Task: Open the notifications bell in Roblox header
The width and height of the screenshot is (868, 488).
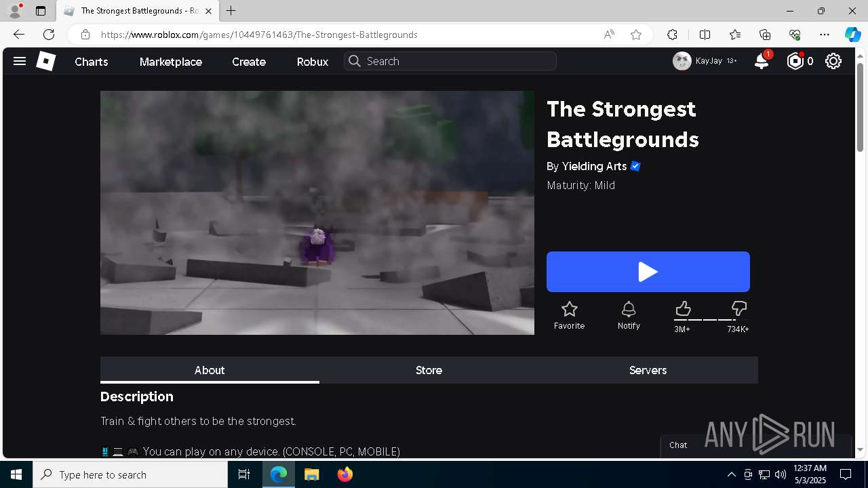Action: (x=762, y=61)
